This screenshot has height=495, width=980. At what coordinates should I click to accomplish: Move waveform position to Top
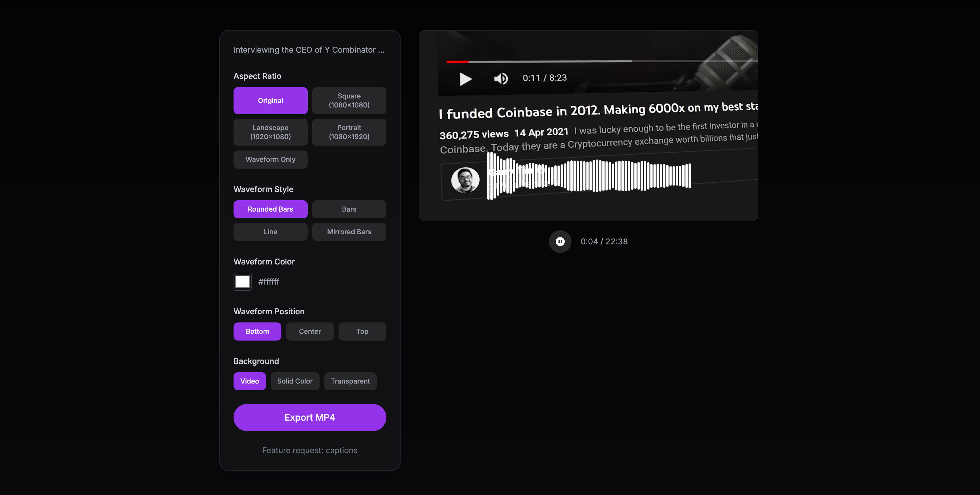point(362,331)
